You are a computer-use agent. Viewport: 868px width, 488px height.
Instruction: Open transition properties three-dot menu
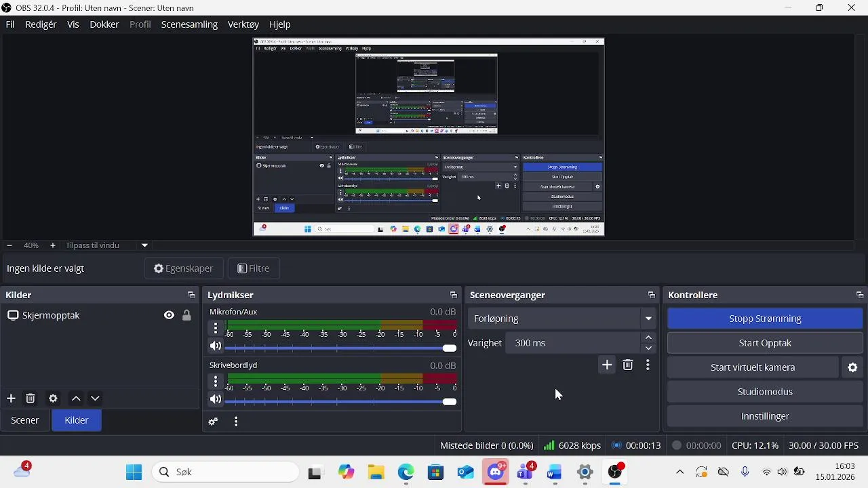click(648, 365)
